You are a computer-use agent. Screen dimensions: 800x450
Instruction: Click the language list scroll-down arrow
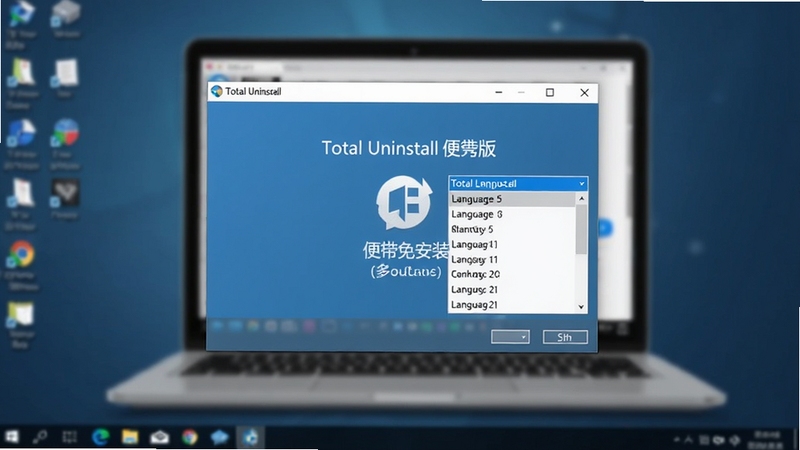tap(581, 307)
